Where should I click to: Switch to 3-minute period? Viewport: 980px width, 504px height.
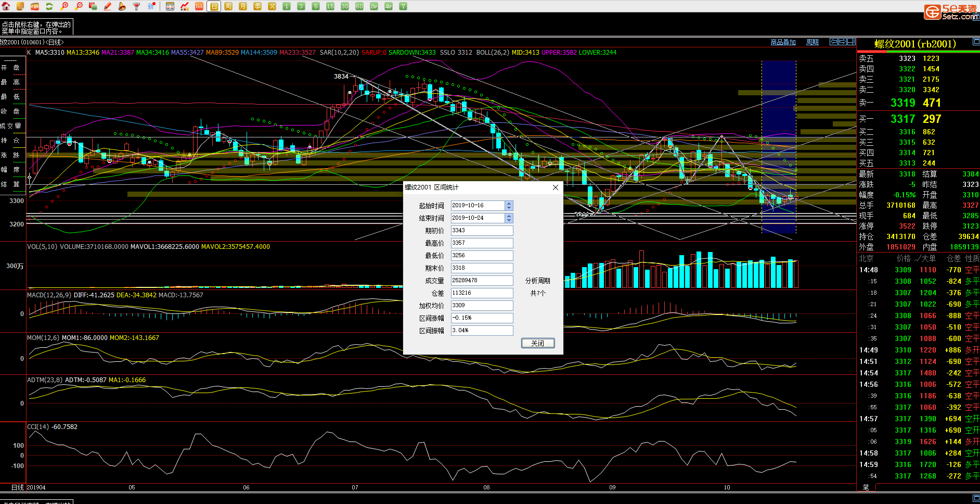[x=301, y=6]
